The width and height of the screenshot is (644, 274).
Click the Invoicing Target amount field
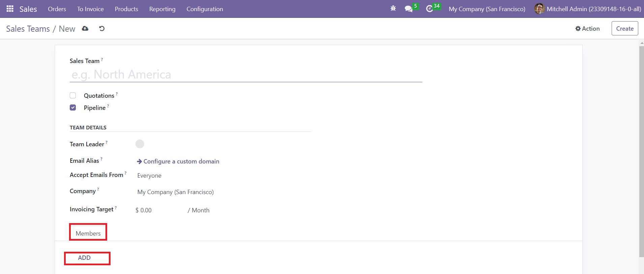[158, 210]
